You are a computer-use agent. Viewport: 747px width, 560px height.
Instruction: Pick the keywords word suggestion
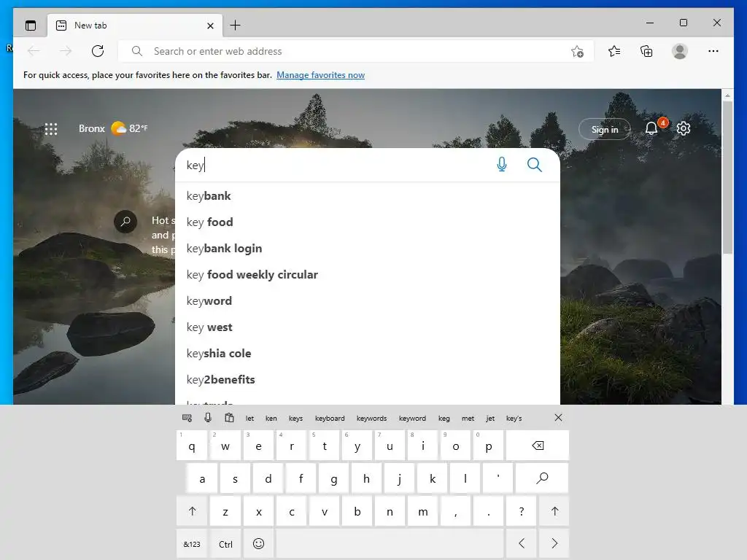(x=371, y=418)
